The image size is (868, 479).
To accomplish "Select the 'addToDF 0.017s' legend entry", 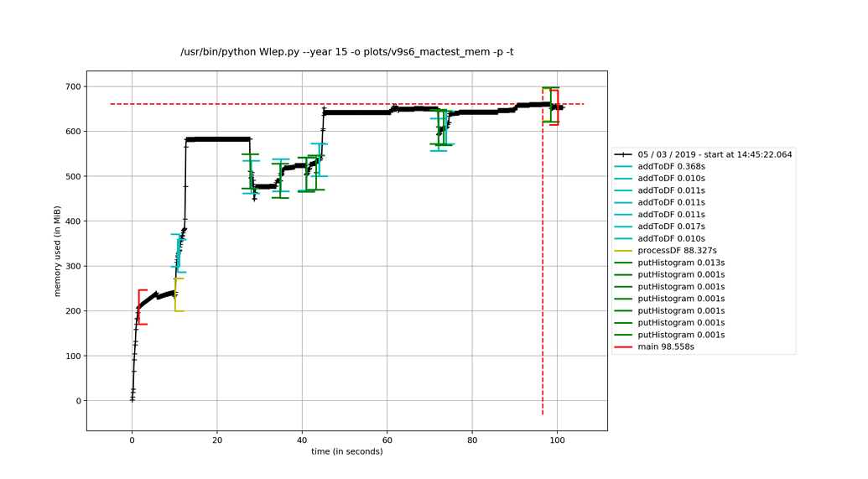I will 671,226.
